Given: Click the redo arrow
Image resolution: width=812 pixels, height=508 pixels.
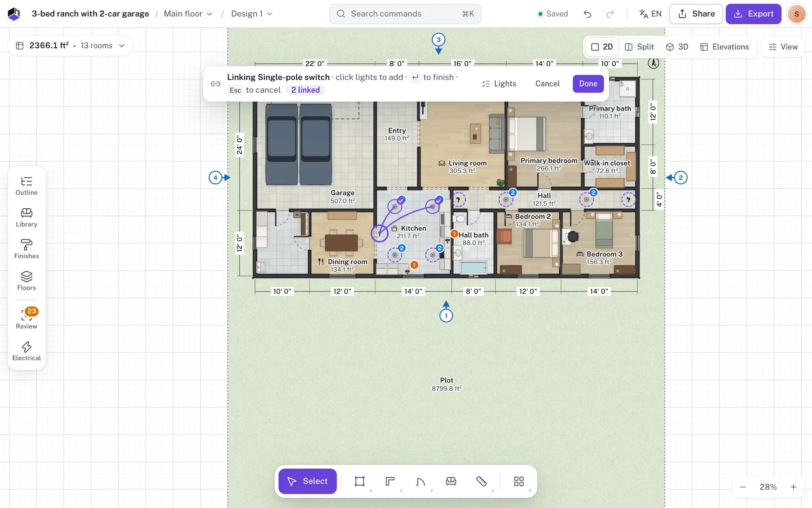Looking at the screenshot, I should [610, 14].
